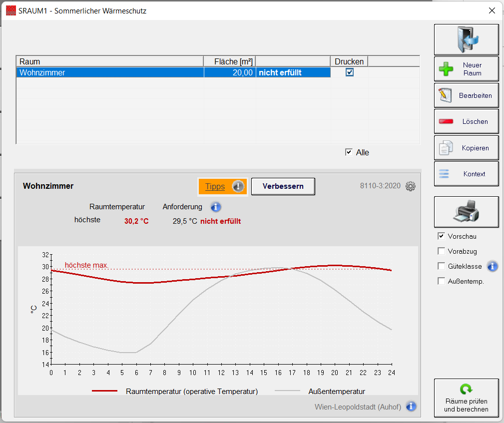Open Bearbeiten to edit the room
This screenshot has height=423, width=504.
466,95
